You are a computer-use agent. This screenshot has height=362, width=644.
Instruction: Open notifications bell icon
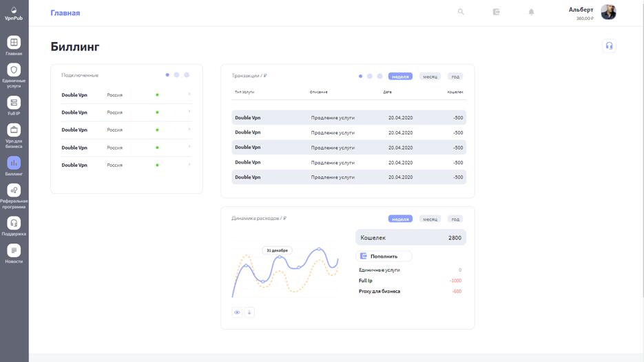tap(531, 12)
